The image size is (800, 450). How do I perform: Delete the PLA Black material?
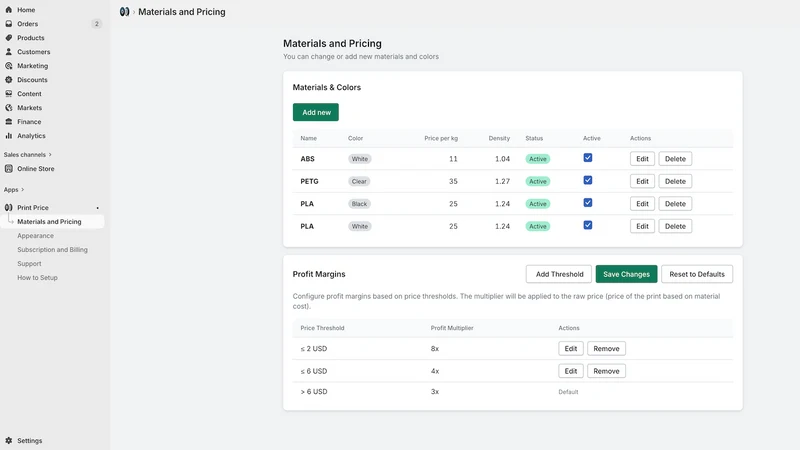coord(675,204)
